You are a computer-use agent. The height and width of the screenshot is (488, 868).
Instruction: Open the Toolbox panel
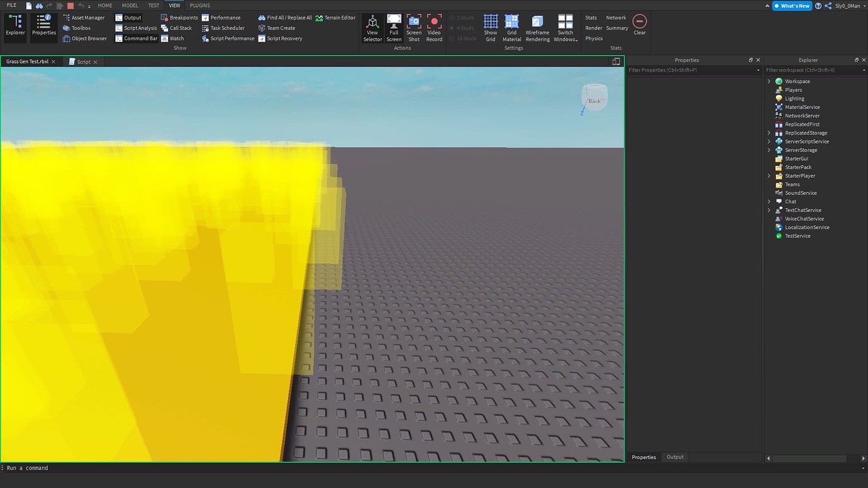click(77, 28)
